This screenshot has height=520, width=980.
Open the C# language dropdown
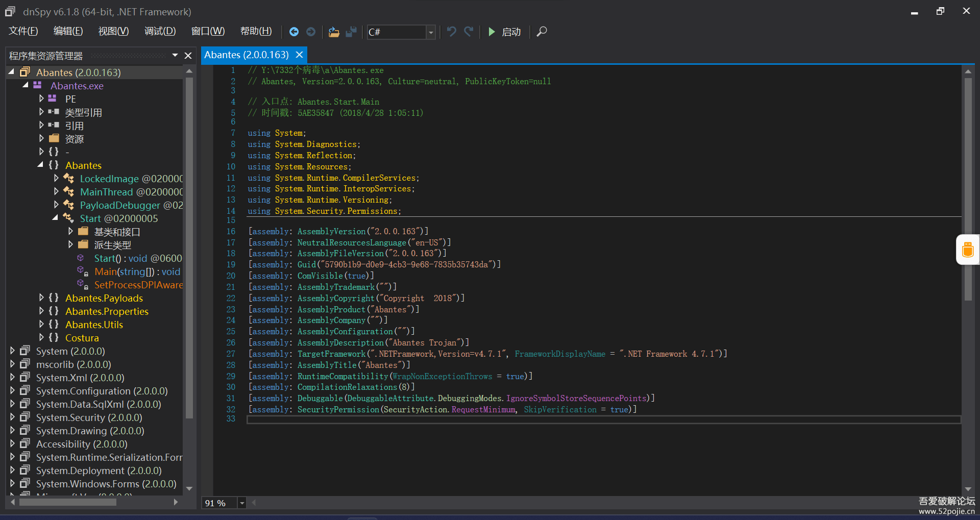pyautogui.click(x=431, y=32)
